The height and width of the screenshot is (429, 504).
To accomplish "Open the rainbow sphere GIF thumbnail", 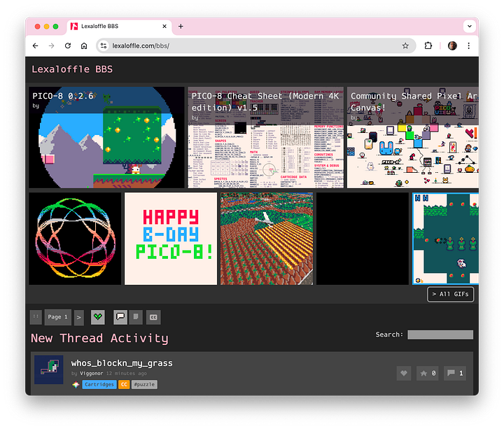I will point(75,239).
